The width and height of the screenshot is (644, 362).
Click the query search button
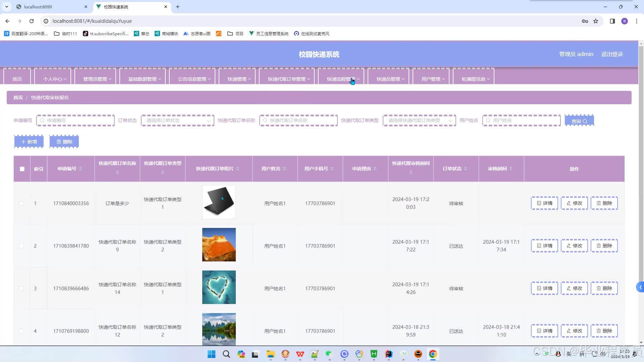[579, 121]
